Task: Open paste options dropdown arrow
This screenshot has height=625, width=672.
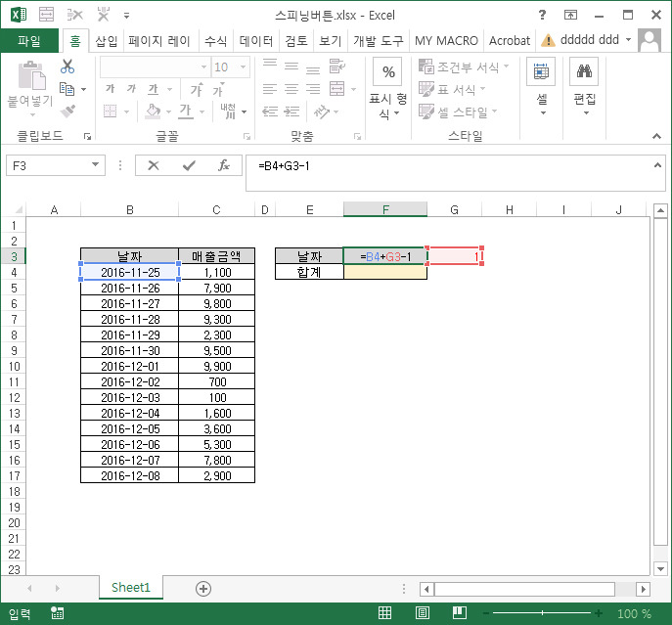Action: pyautogui.click(x=32, y=115)
